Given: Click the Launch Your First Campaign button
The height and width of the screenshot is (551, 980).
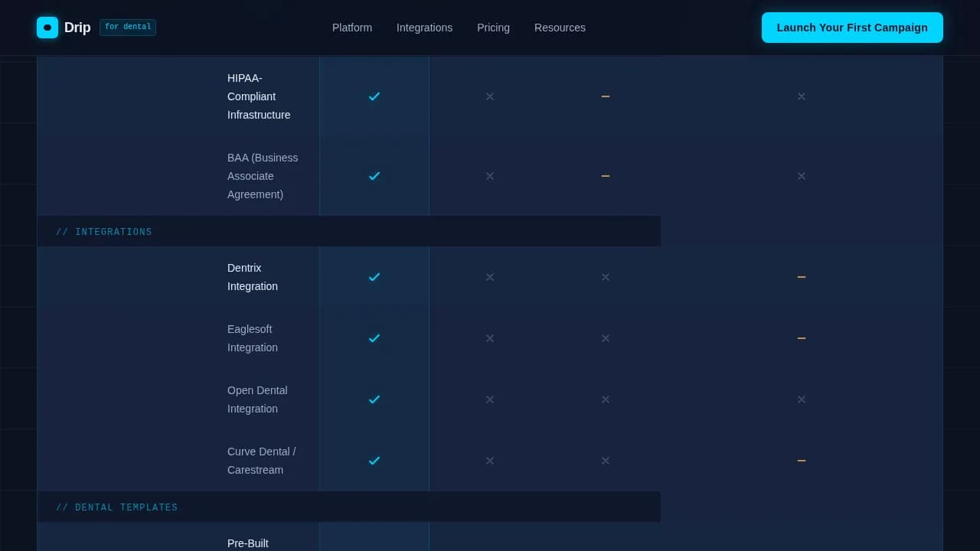Looking at the screenshot, I should [852, 28].
